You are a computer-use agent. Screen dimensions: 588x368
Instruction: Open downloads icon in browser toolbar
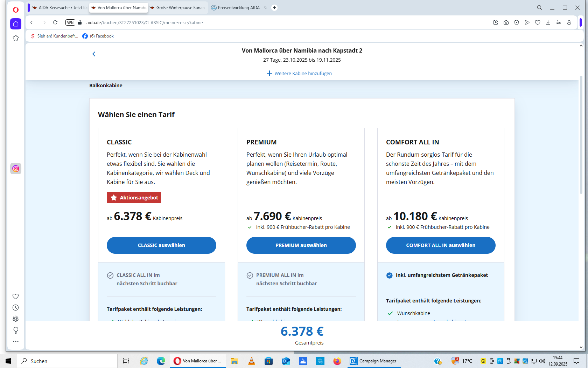[548, 22]
